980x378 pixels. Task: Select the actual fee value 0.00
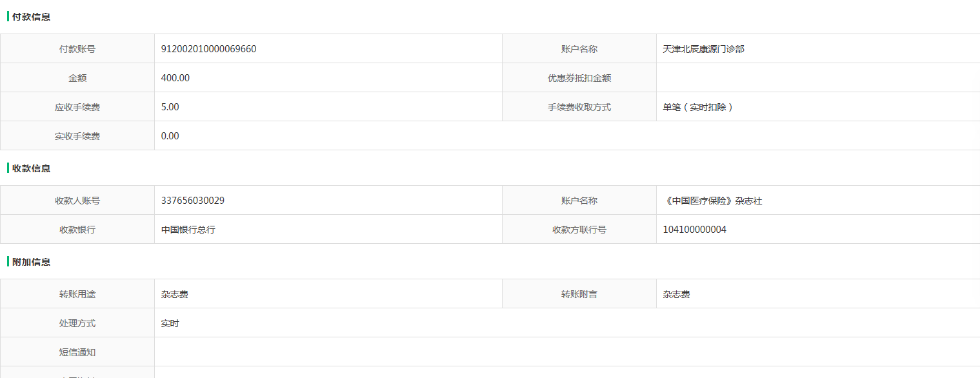[170, 136]
